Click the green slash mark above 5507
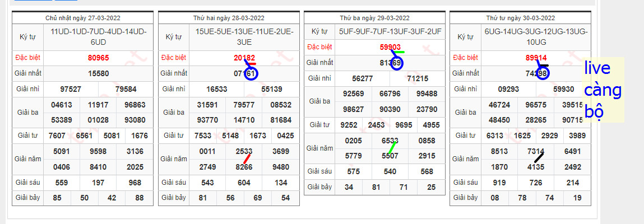Viewport: 644px width, 224px height. [393, 148]
